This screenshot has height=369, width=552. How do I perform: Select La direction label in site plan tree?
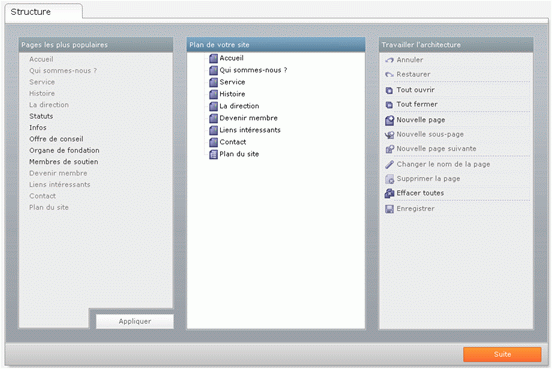click(x=239, y=106)
